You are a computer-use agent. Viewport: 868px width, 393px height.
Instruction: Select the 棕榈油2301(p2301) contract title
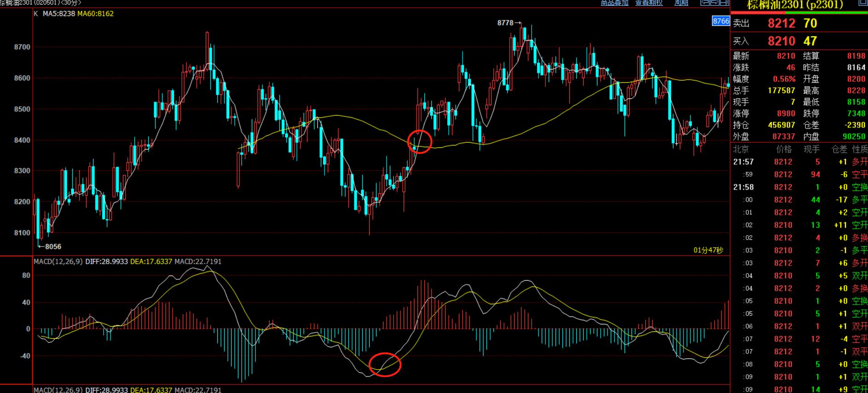pyautogui.click(x=794, y=5)
